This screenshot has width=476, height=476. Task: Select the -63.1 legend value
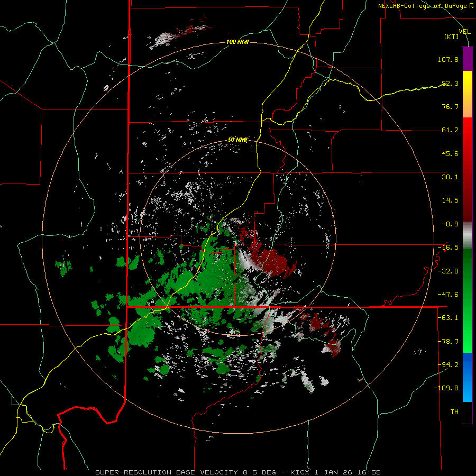click(448, 318)
